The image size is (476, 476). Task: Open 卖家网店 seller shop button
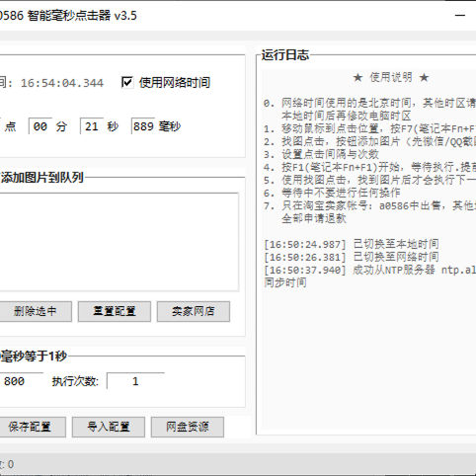[x=194, y=311]
